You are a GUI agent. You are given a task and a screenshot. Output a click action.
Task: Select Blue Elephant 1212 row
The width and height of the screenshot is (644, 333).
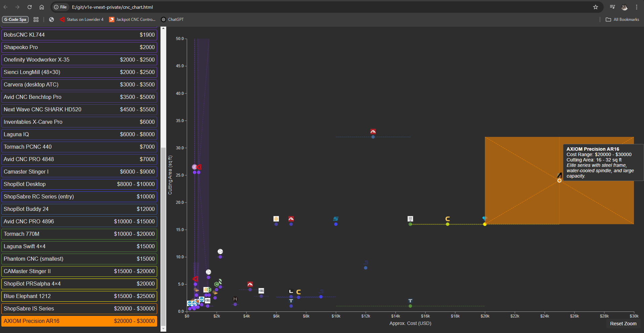coord(79,296)
